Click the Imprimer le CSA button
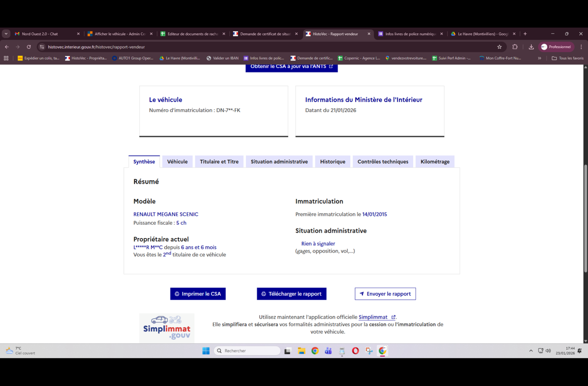Screen dimensions: 588x386 point(198,294)
